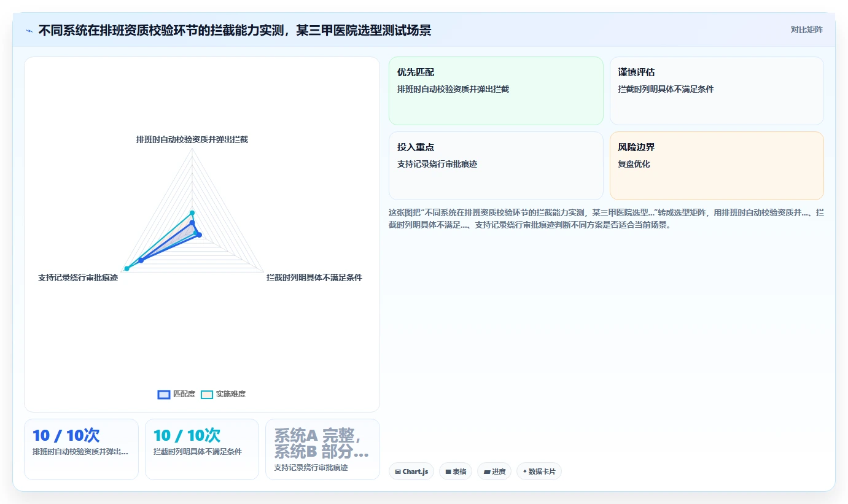Screen dimensions: 848x504
Task: Select the cyan 10 / 10次 stat card
Action: 202,449
